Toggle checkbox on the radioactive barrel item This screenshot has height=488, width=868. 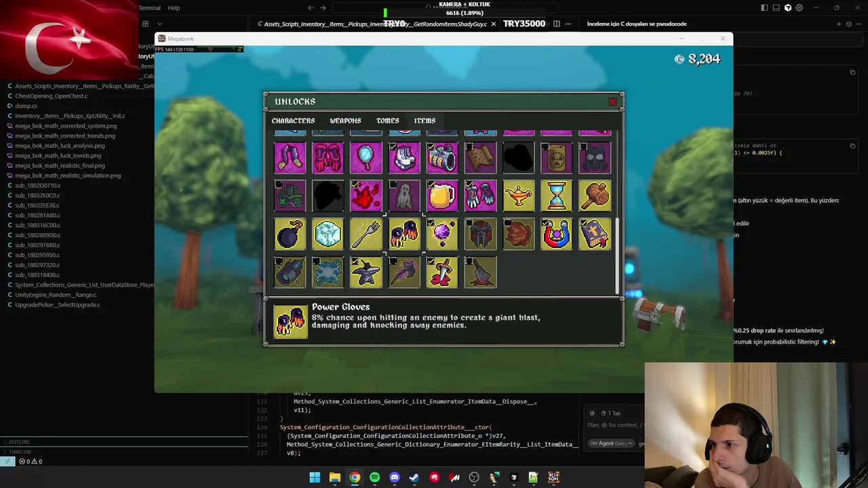coord(545,146)
